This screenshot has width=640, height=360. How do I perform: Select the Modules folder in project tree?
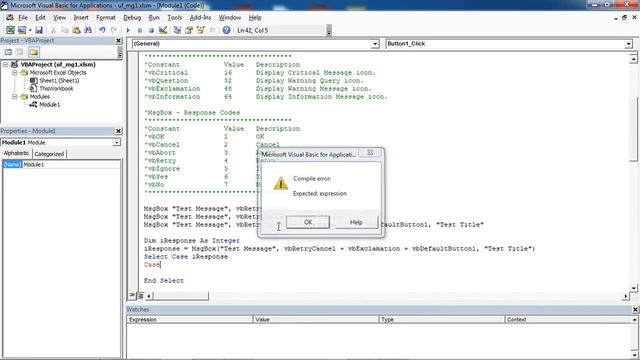[40, 97]
